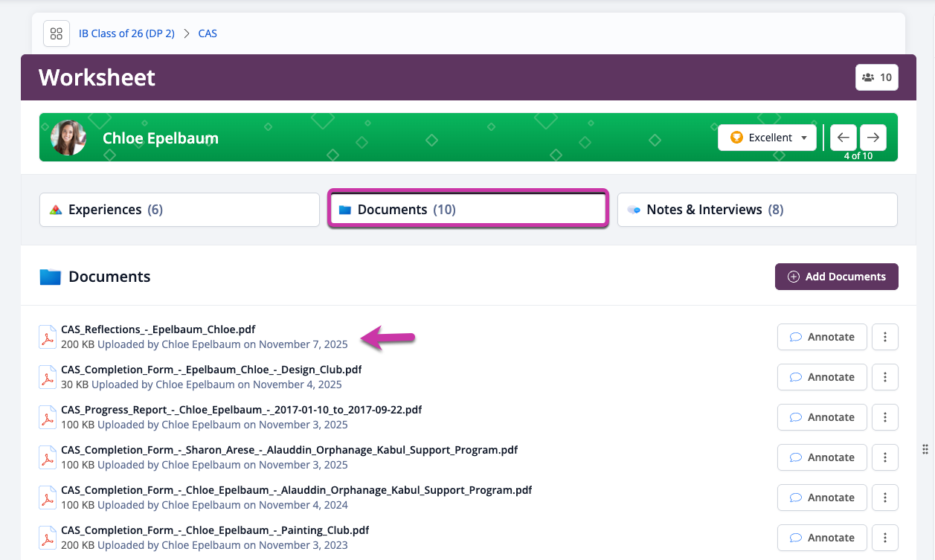Click PDF icon of Painting_Club completion form
935x560 pixels.
pos(48,538)
